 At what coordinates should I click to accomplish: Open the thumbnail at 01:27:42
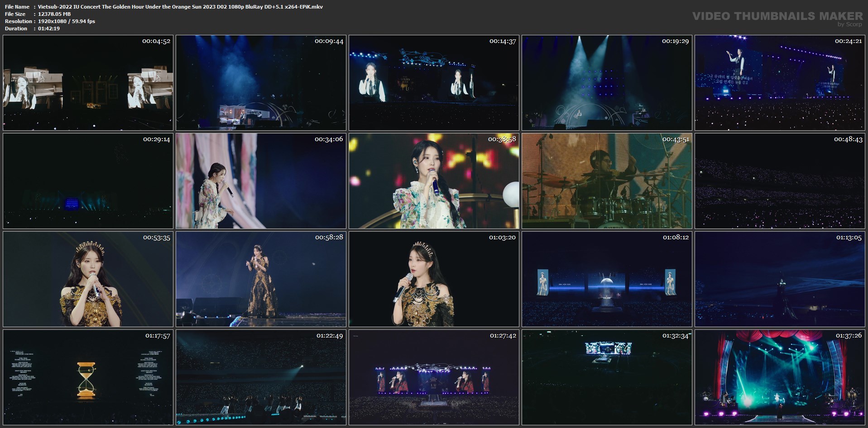pos(434,377)
